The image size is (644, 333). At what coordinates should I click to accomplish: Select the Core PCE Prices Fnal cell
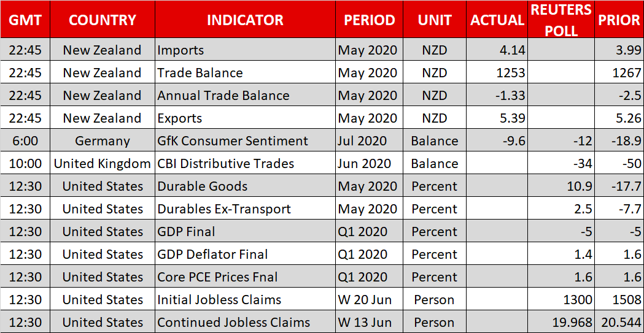pyautogui.click(x=217, y=277)
